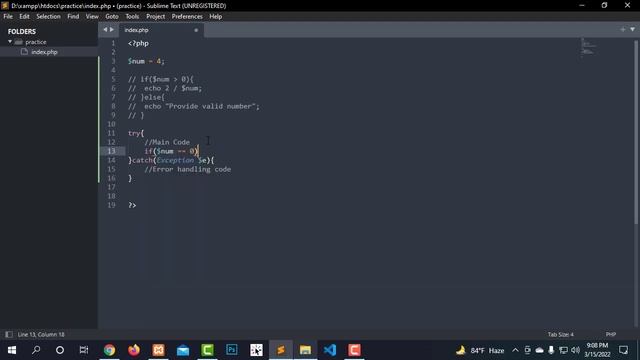
Task: Open the Find menu
Action: 73,16
